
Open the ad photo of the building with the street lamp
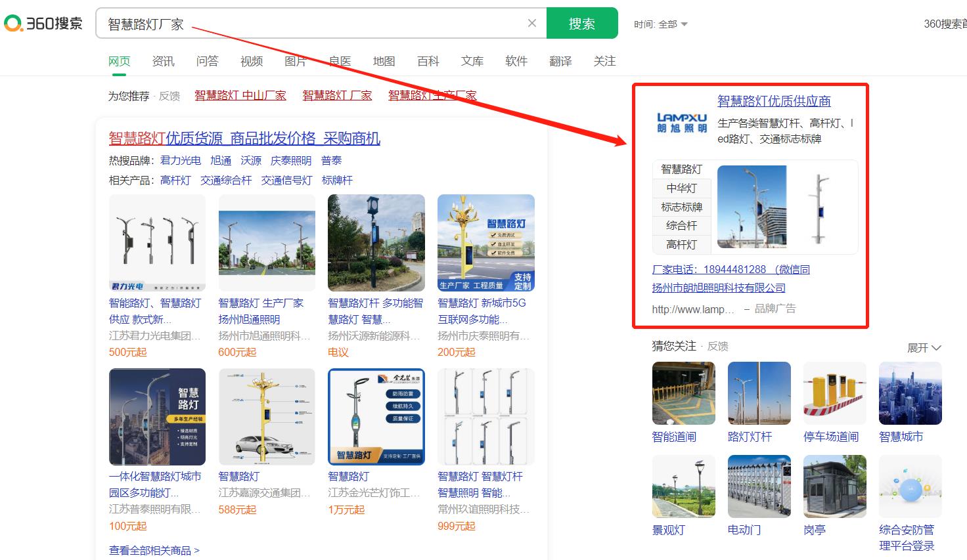pos(752,207)
